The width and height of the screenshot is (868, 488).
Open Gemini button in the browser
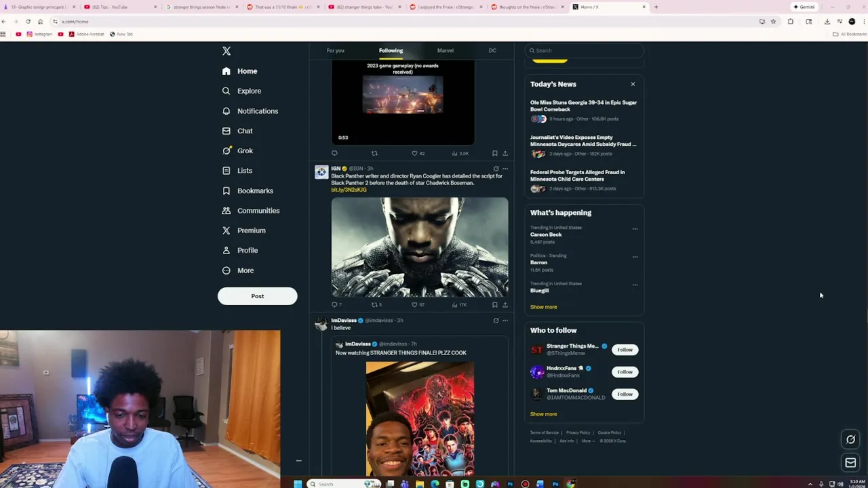[804, 7]
